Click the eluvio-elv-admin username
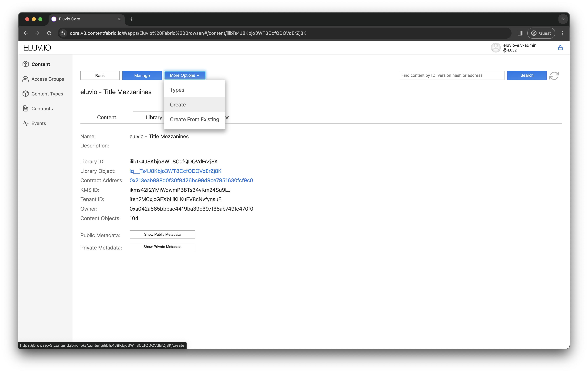This screenshot has width=588, height=373. [x=520, y=45]
